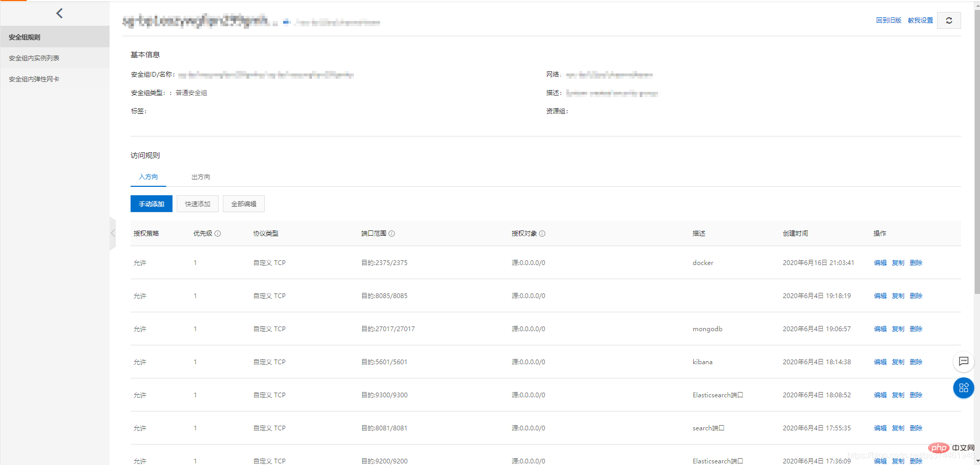The image size is (980, 465).
Task: Open 安全组内实例列表 in the sidebar
Action: pos(55,58)
